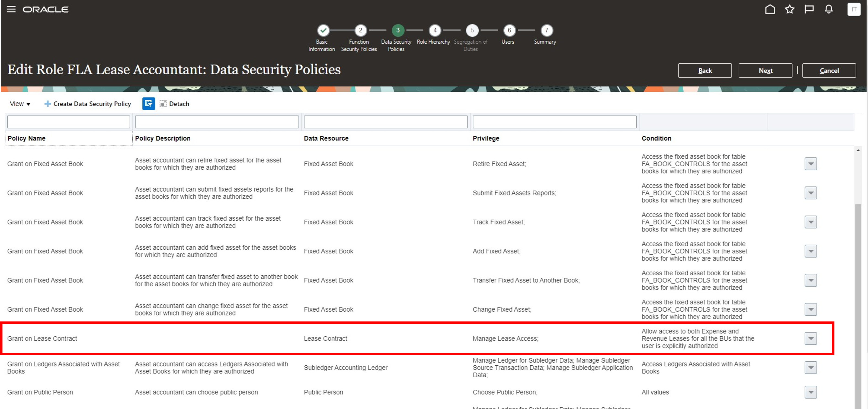Open actions dropdown for Retire Fixed Asset row
Viewport: 868px width, 409px height.
[811, 164]
